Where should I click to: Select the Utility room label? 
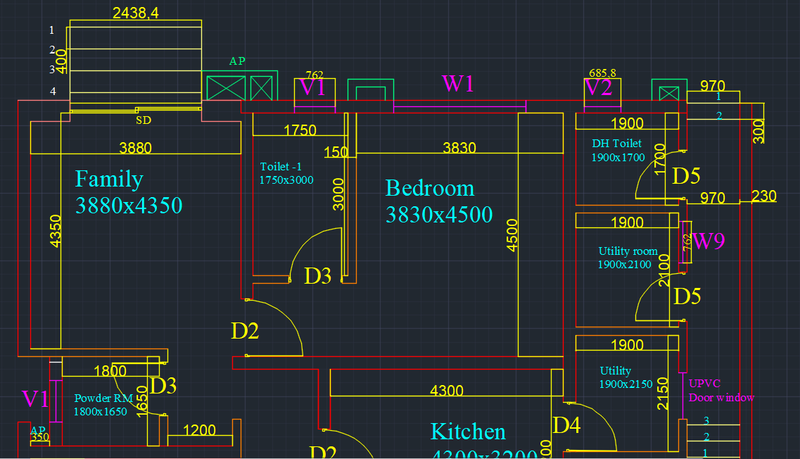click(628, 251)
